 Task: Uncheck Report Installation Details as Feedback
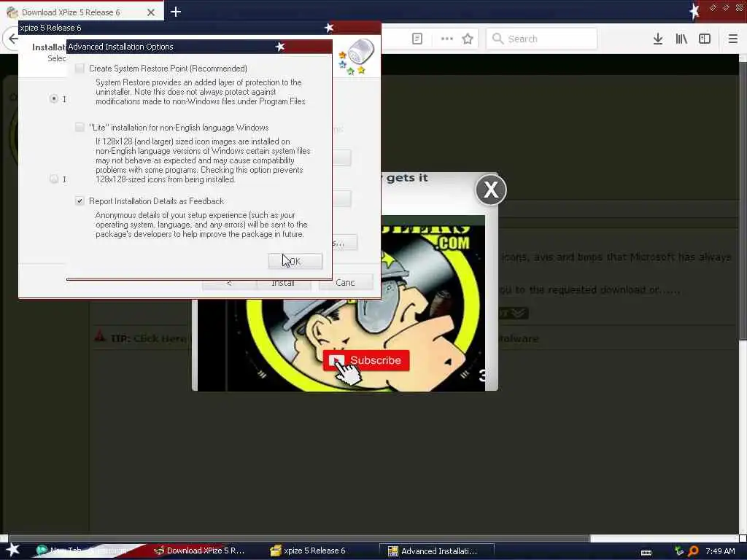pos(80,201)
